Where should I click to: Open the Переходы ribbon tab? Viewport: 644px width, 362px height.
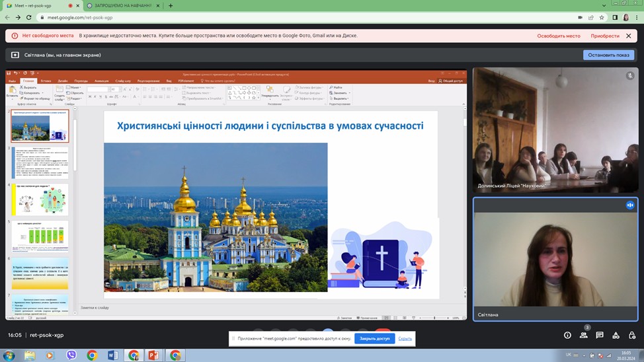point(81,81)
